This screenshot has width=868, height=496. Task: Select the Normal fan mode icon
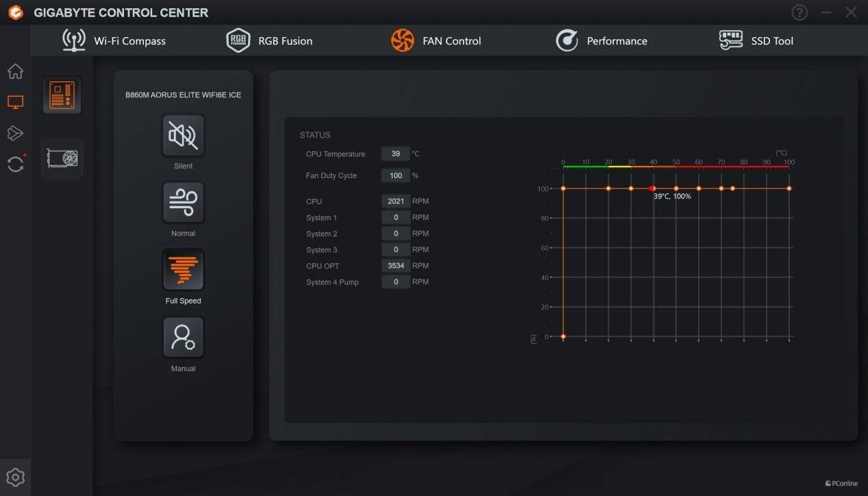(x=183, y=203)
